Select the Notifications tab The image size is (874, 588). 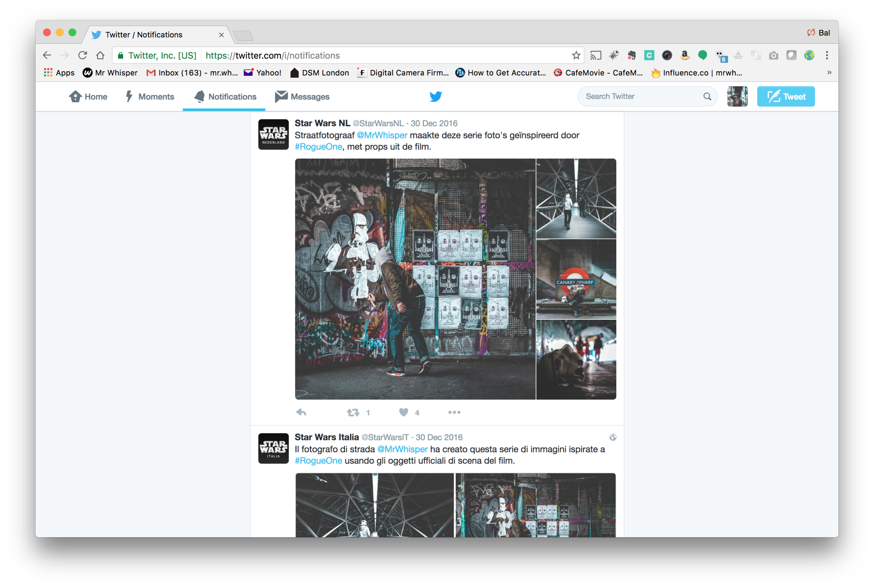[x=225, y=97]
